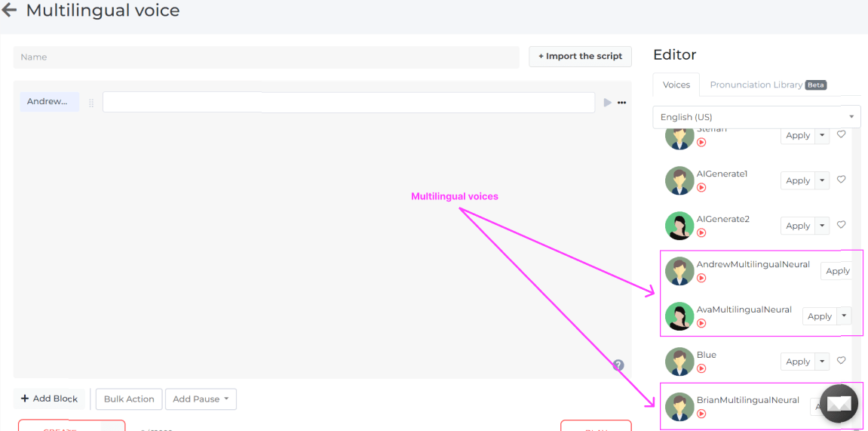
Task: Expand the Add Pause dropdown
Action: 201,399
